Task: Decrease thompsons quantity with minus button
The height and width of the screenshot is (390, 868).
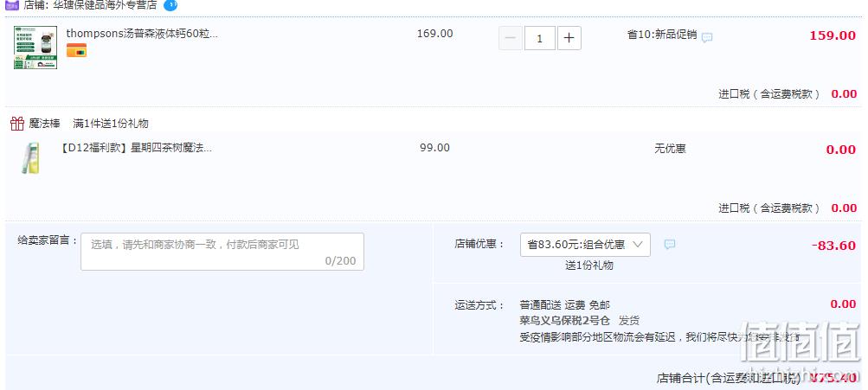Action: [511, 39]
